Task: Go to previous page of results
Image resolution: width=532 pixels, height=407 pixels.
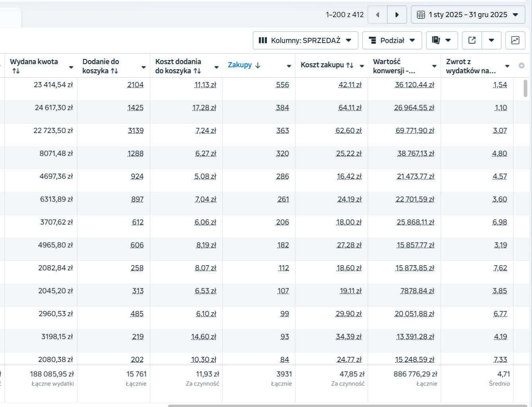Action: pyautogui.click(x=377, y=15)
